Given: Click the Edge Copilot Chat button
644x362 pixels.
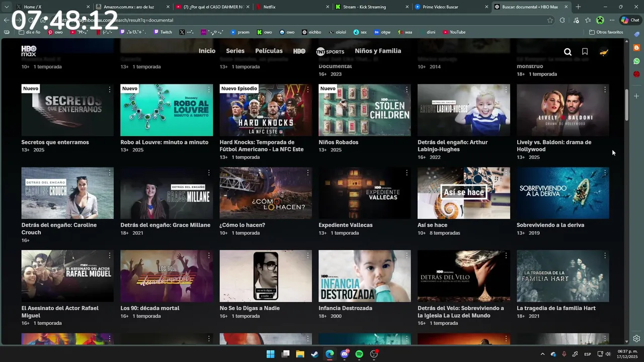Looking at the screenshot, I should [631, 20].
